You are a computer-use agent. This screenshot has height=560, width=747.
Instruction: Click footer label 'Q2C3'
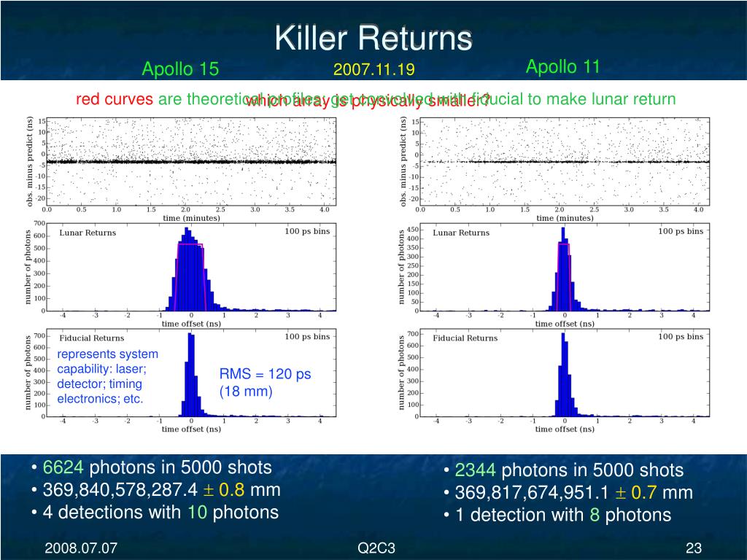point(376,548)
